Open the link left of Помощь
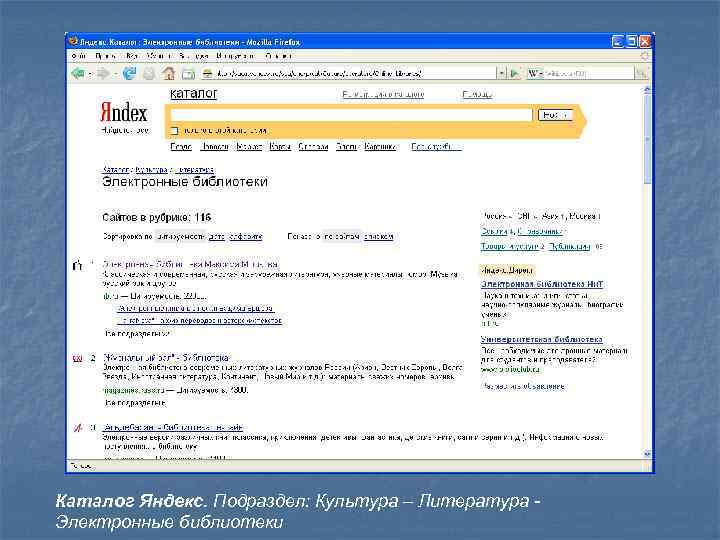 (x=383, y=94)
